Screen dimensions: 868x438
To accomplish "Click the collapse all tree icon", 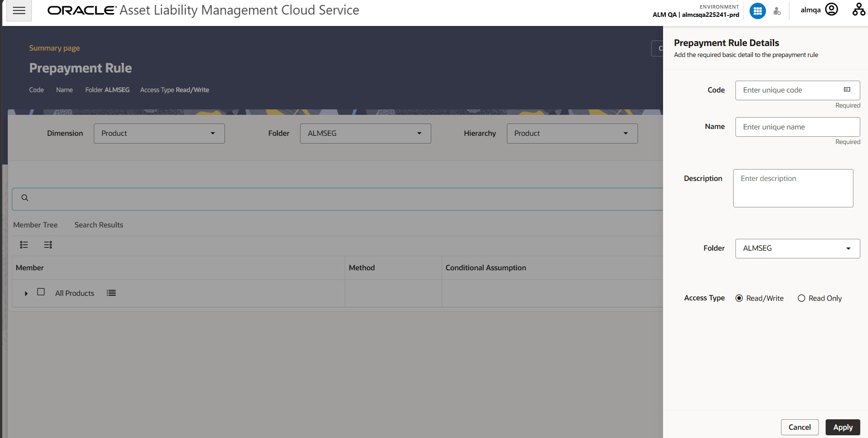I will [48, 245].
